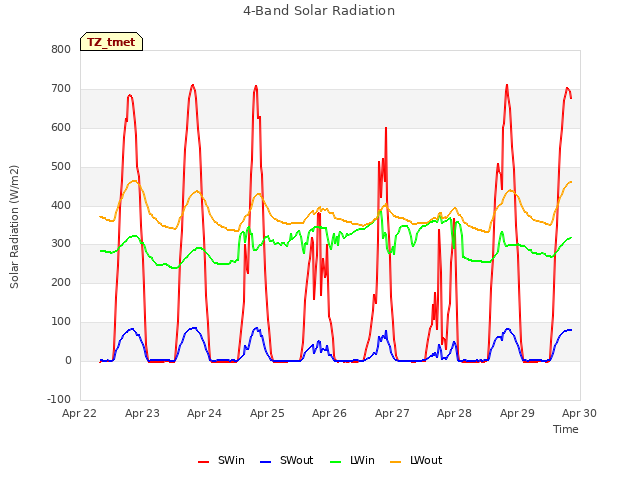Click the Apr 30 x-axis tick label
Image resolution: width=640 pixels, height=480 pixels.
(579, 413)
